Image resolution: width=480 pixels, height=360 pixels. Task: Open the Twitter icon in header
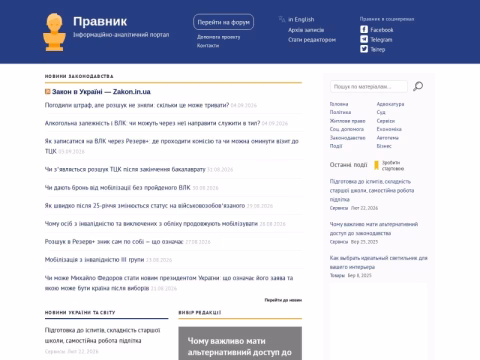click(364, 49)
